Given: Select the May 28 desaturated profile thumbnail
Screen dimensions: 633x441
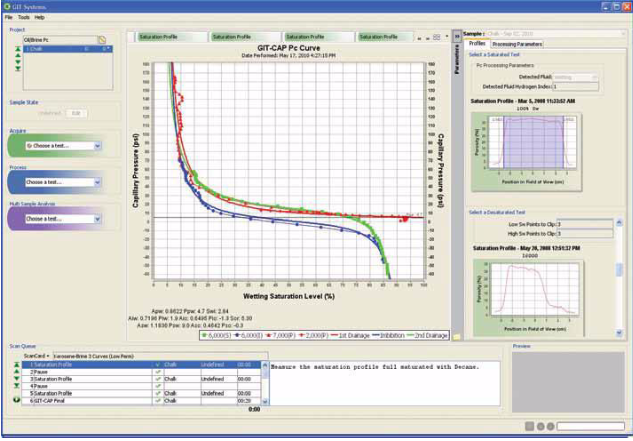Looking at the screenshot, I should (x=528, y=298).
